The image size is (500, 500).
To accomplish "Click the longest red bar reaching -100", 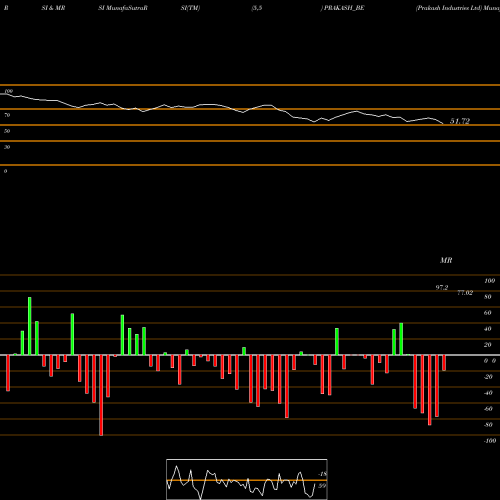I will pyautogui.click(x=101, y=395).
